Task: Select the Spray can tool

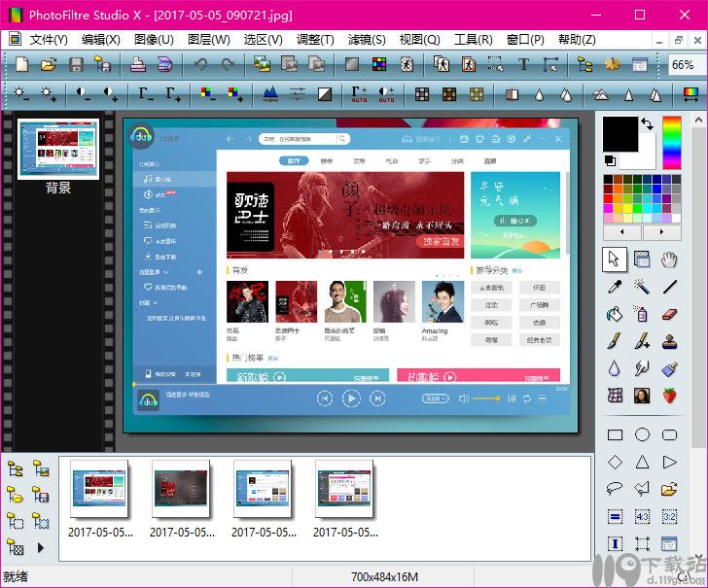Action: tap(642, 314)
